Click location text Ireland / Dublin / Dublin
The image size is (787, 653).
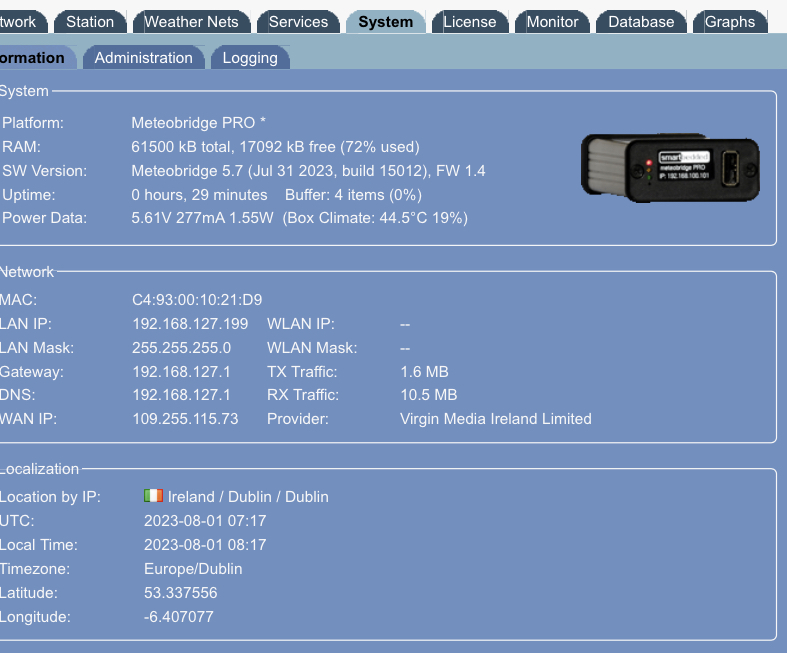[x=248, y=497]
